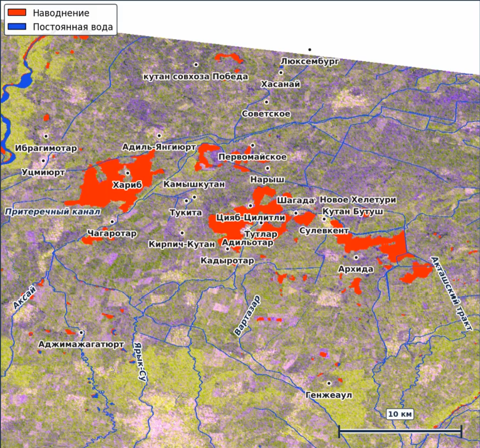Click the Люксембург place label
Image resolution: width=480 pixels, height=448 pixels.
point(310,61)
